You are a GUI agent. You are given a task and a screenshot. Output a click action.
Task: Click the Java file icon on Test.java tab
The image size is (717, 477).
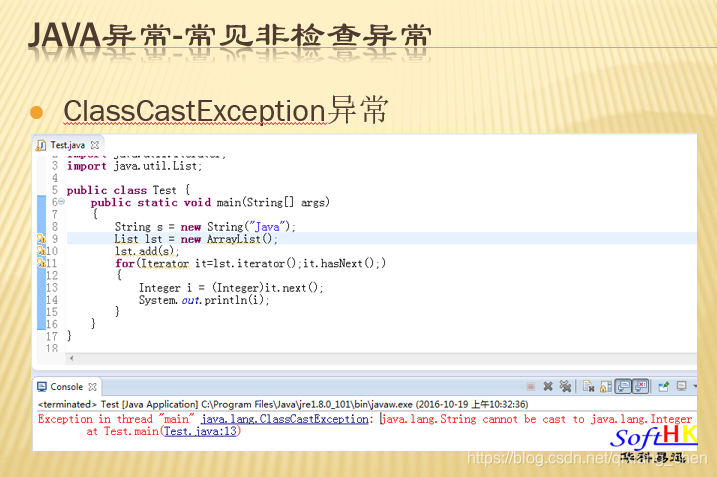click(41, 145)
